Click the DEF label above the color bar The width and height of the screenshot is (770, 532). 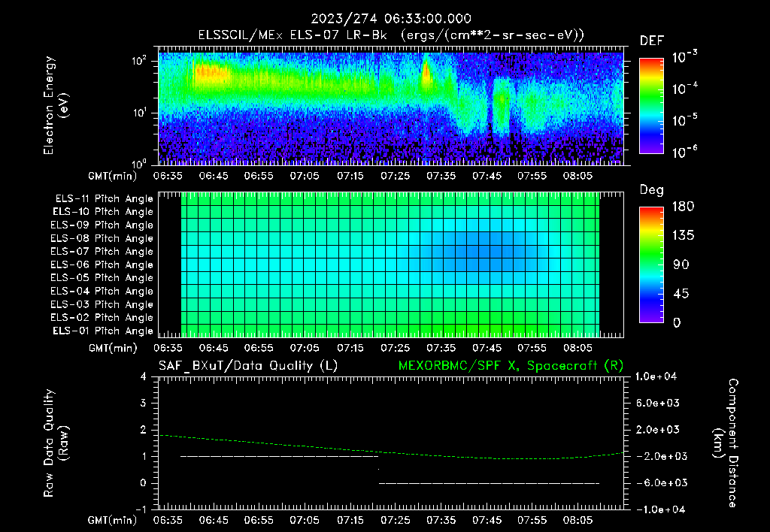point(652,41)
